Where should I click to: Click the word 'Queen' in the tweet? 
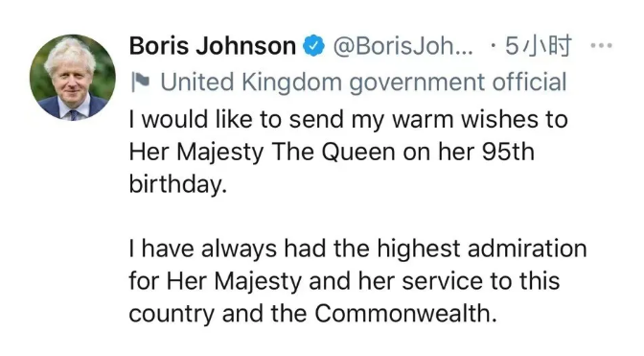[358, 153]
